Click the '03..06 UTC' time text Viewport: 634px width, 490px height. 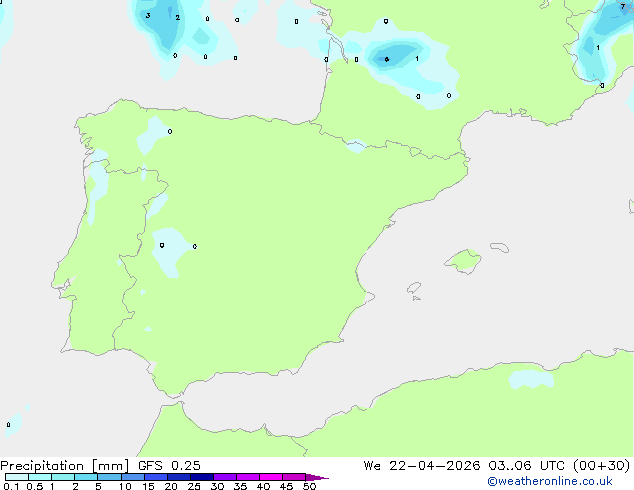pos(526,466)
